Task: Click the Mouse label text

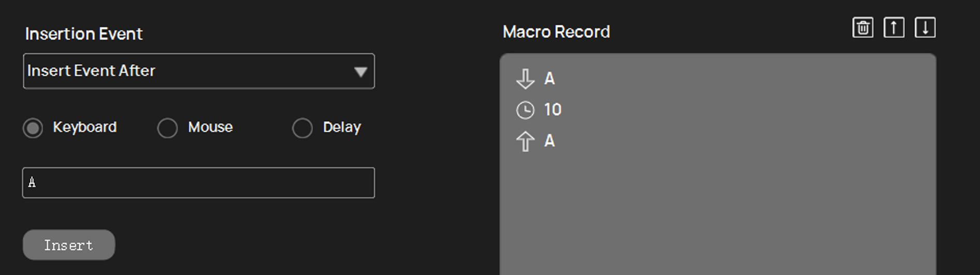Action: tap(211, 127)
